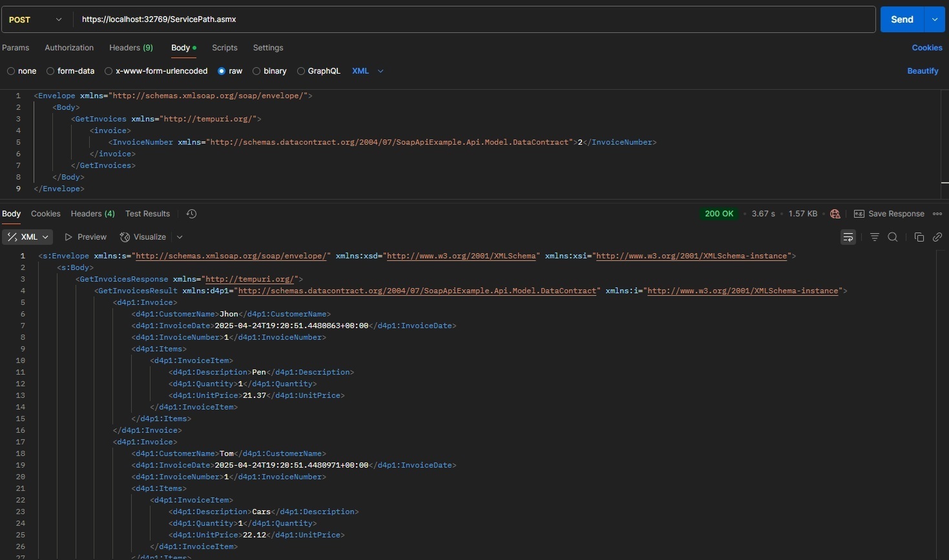
Task: Click the CustomerName value Jhon
Action: tap(229, 314)
